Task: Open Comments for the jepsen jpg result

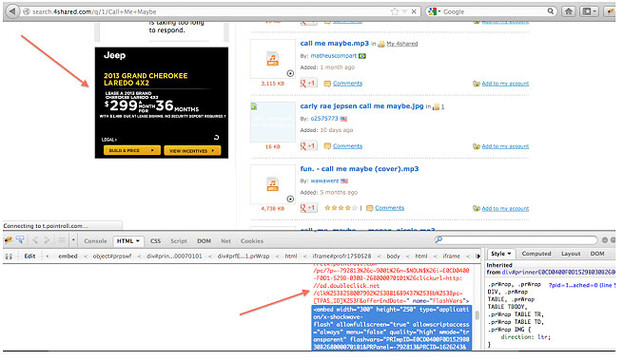Action: click(x=347, y=146)
